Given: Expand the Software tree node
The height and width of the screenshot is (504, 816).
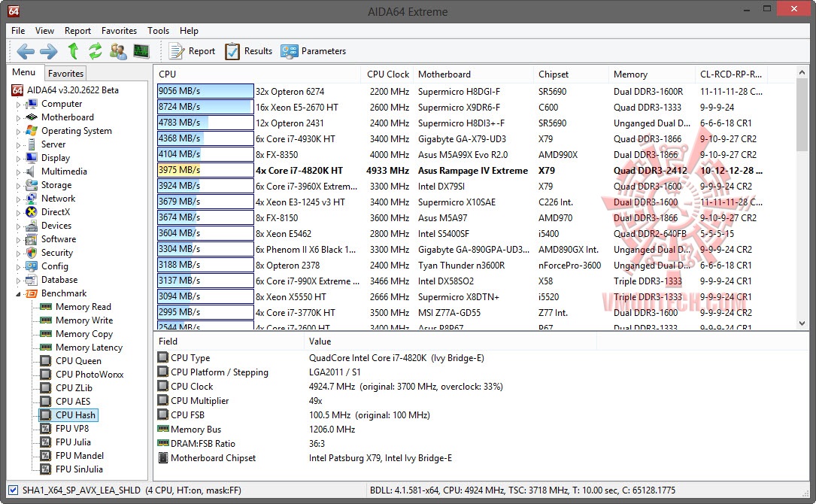Looking at the screenshot, I should 18,239.
